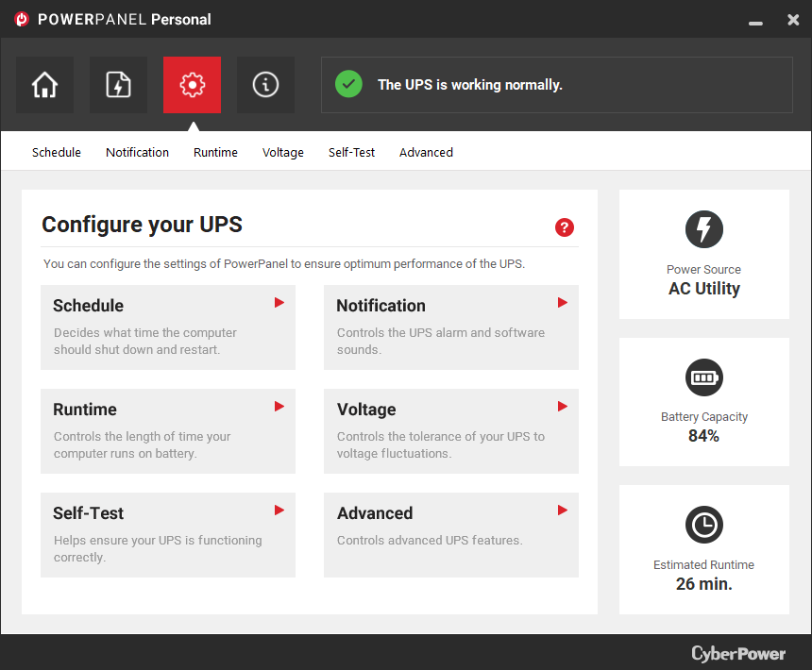Open the Self-Test card title
This screenshot has height=670, width=812.
(x=88, y=513)
